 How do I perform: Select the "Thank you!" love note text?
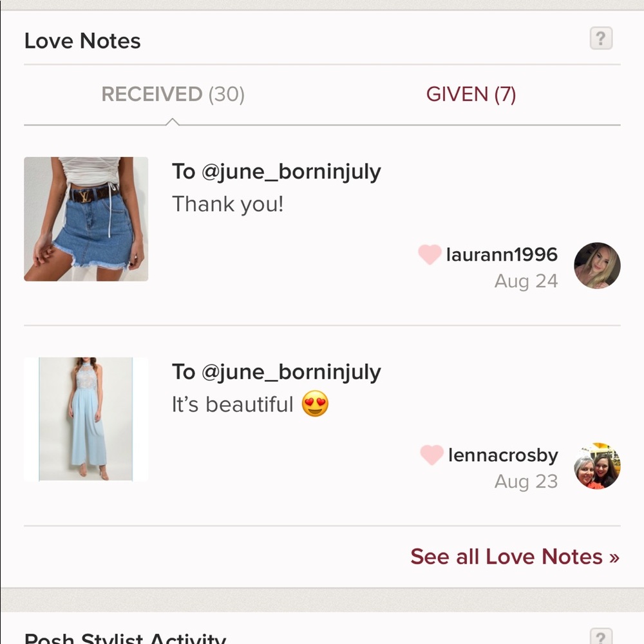tap(228, 205)
